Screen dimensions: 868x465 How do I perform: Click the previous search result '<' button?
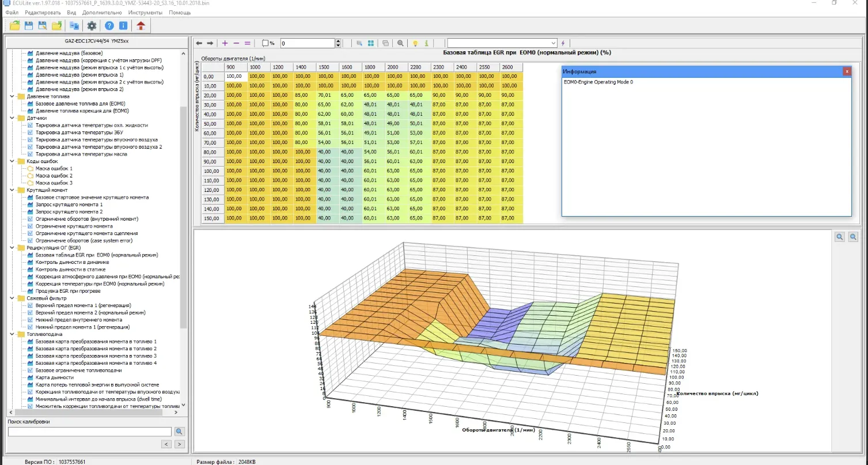tap(166, 444)
